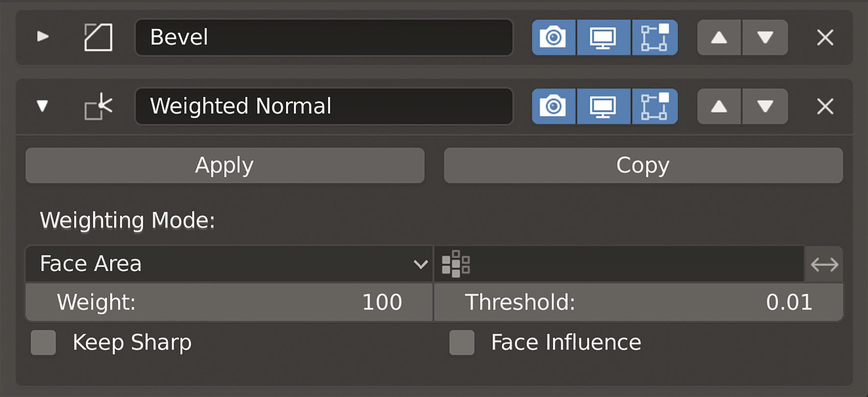
Task: Disable realtime viewport display of Bevel modifier
Action: [x=603, y=37]
